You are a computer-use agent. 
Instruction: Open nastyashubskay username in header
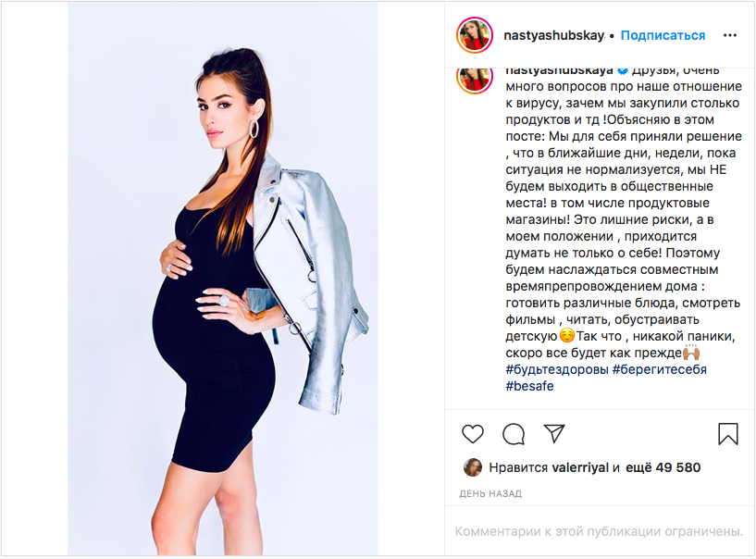coord(553,35)
